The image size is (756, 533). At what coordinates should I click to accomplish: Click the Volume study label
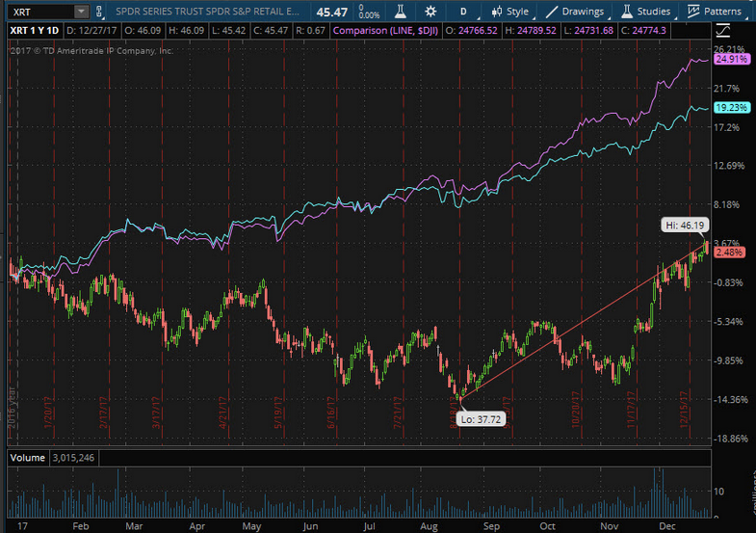[x=28, y=458]
